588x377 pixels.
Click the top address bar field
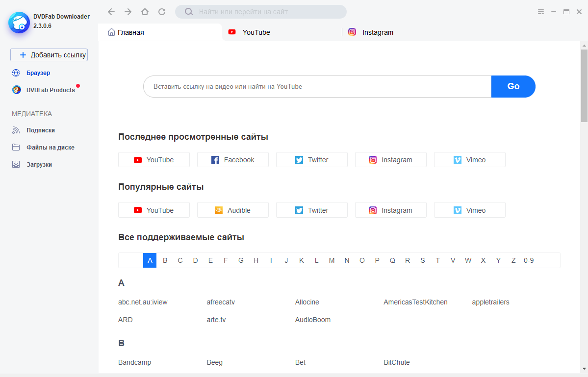pyautogui.click(x=260, y=12)
